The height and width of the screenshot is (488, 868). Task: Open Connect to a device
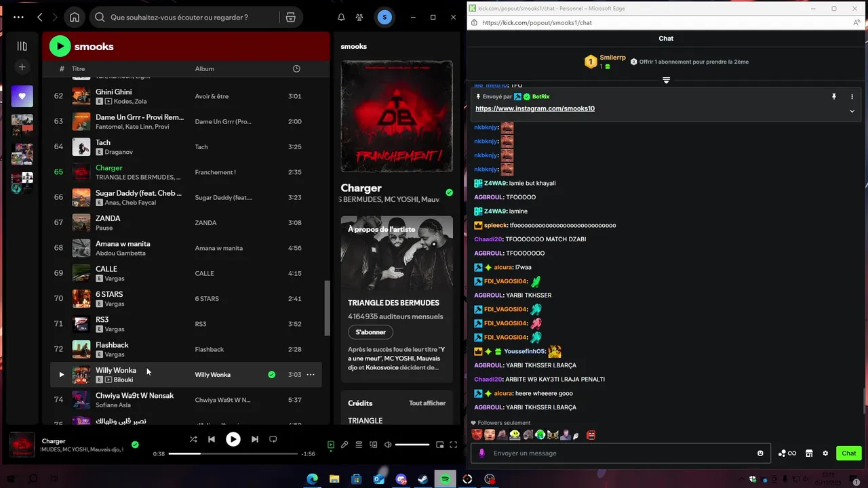(374, 445)
